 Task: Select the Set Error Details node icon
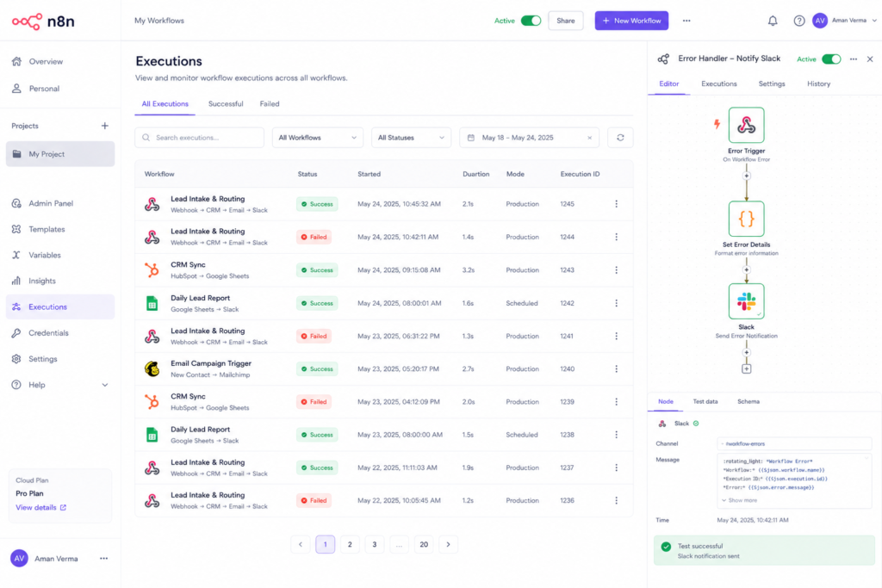click(746, 219)
